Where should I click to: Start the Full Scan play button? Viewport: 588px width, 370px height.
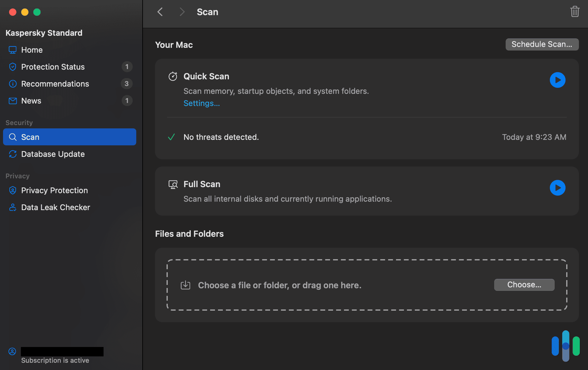557,188
